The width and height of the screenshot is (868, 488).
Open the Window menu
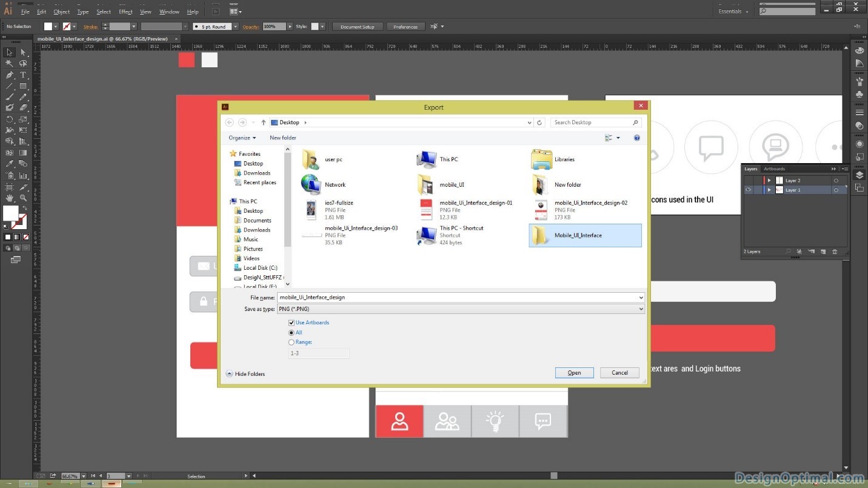169,12
